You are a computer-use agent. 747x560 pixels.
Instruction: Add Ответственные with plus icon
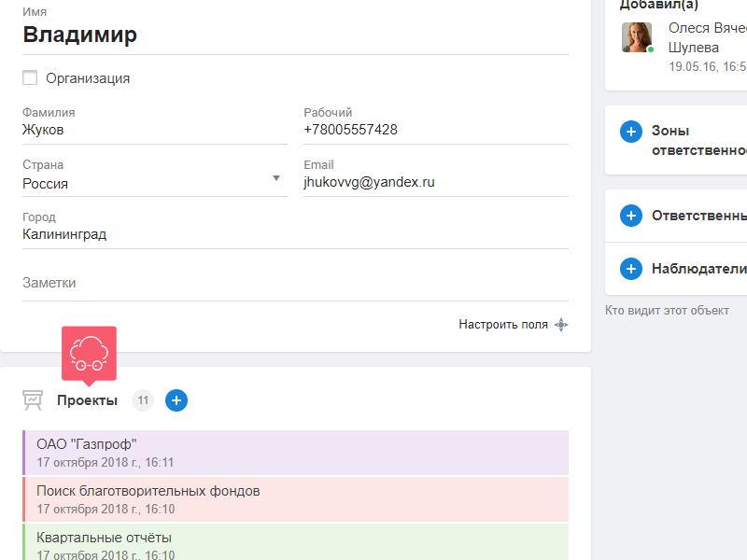(x=631, y=216)
